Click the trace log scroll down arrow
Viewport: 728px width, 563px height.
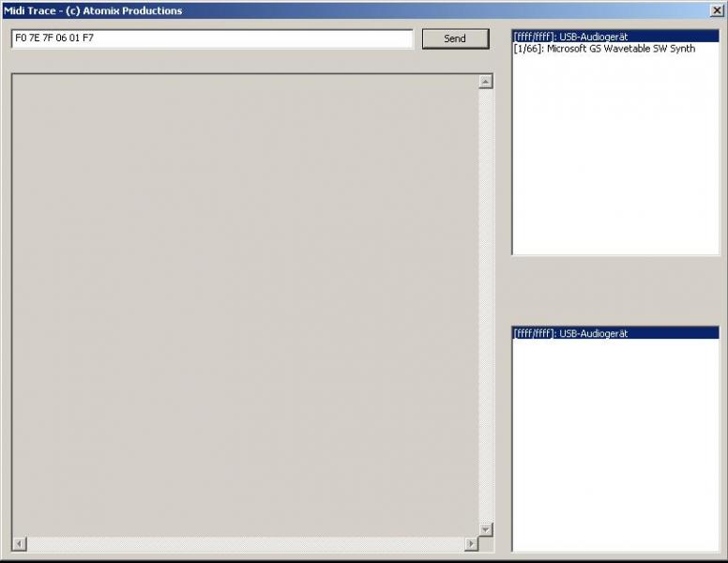point(486,529)
